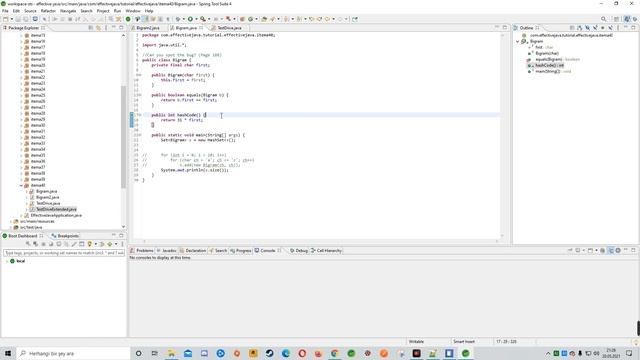Viewport: 640px width, 360px height.
Task: Open the Refactor menu
Action: point(48,11)
